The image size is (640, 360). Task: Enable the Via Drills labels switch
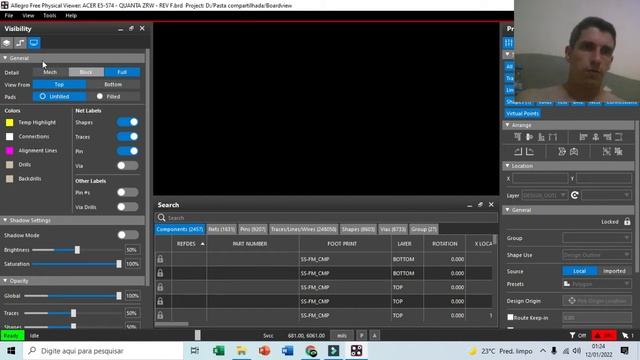click(x=128, y=207)
